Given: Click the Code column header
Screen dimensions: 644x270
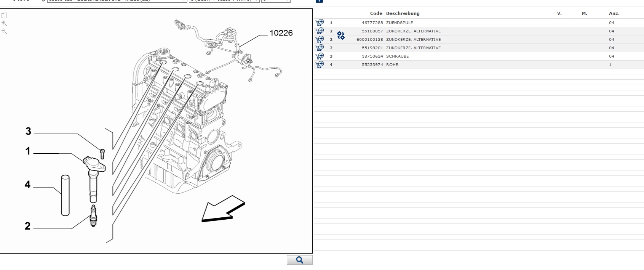Looking at the screenshot, I should (x=376, y=13).
